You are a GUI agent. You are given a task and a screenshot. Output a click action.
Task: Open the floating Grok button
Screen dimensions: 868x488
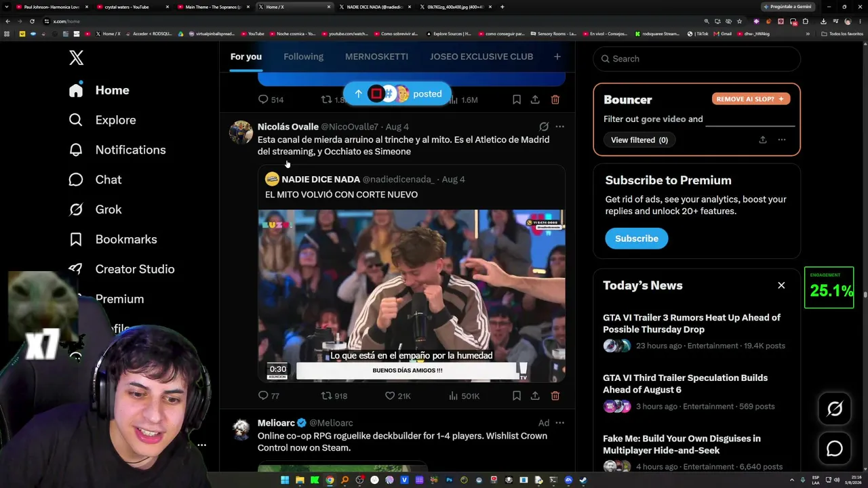pyautogui.click(x=835, y=408)
